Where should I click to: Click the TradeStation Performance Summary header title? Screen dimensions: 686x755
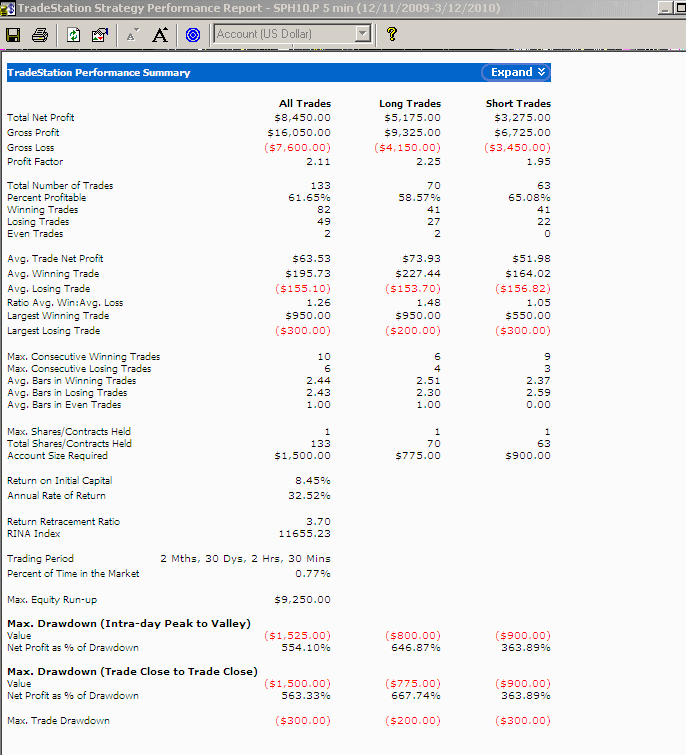click(99, 73)
